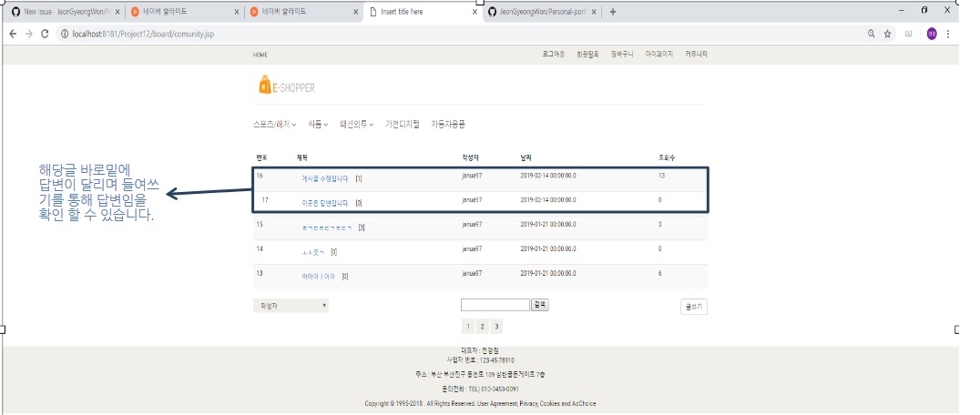Open post '게시글 수정입니다.' in row 16

click(x=324, y=178)
